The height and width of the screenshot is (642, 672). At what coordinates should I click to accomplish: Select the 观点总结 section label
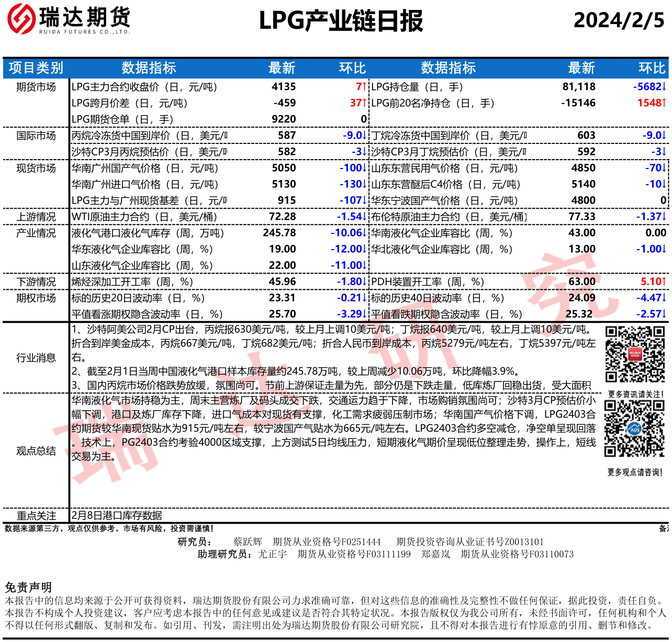[x=36, y=451]
